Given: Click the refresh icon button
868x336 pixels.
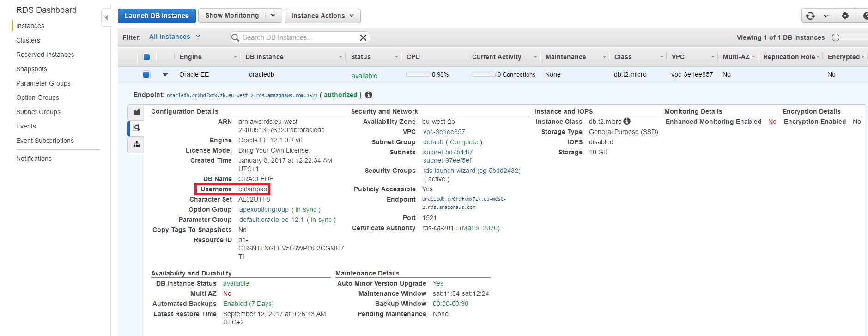Looking at the screenshot, I should (810, 16).
